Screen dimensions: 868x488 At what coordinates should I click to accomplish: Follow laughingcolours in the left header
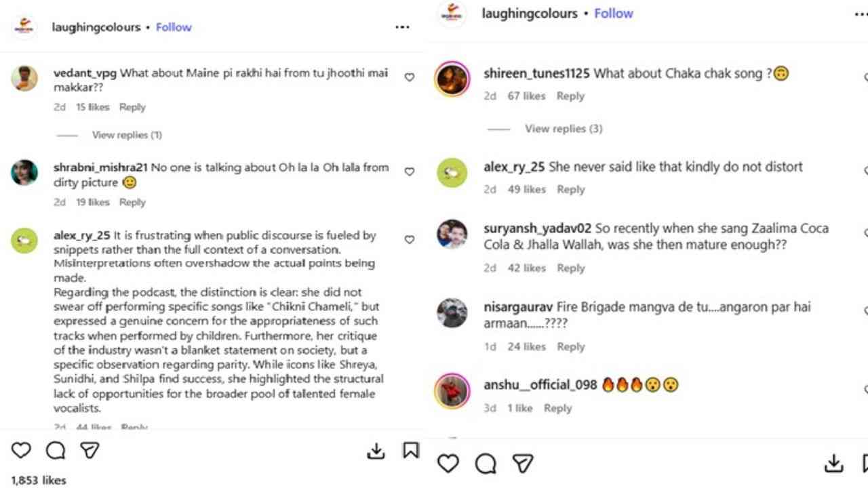[x=174, y=27]
